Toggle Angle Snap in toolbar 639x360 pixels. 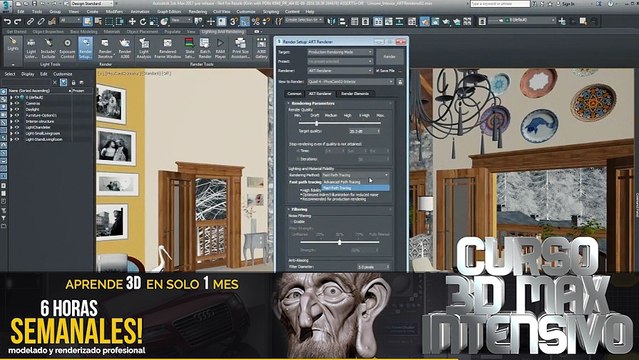[245, 21]
